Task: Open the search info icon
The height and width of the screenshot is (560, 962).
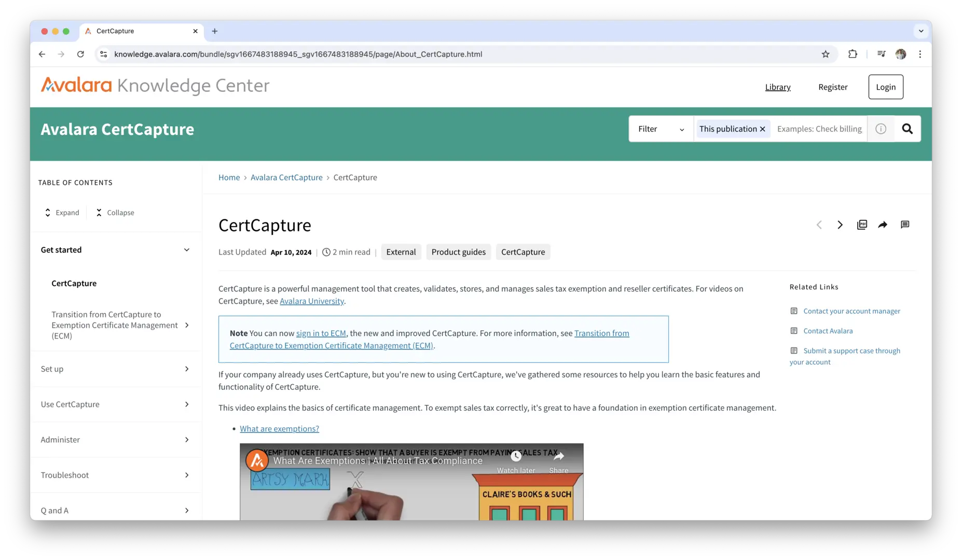Action: [881, 129]
